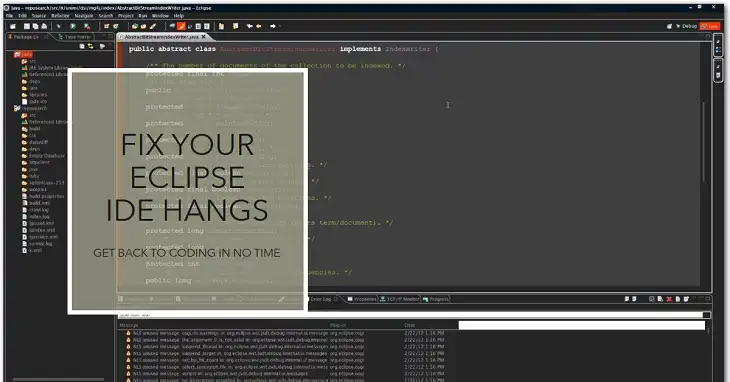Click the green Run toolbar icon
This screenshot has width=730, height=382.
coord(73,27)
